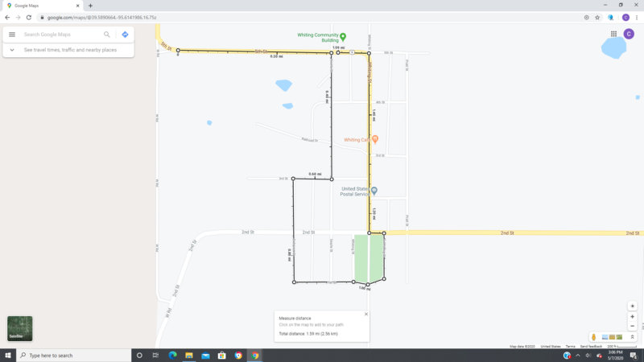Click the Windows taskbar search box
This screenshot has height=362, width=644.
74,356
